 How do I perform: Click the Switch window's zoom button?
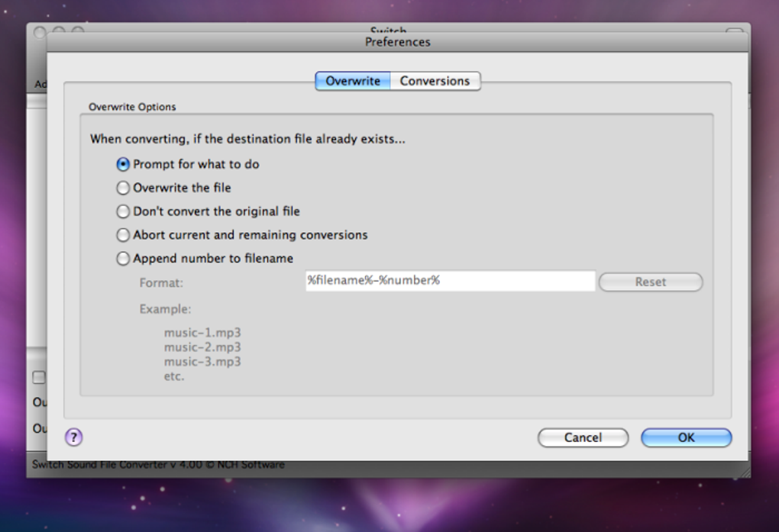point(77,31)
